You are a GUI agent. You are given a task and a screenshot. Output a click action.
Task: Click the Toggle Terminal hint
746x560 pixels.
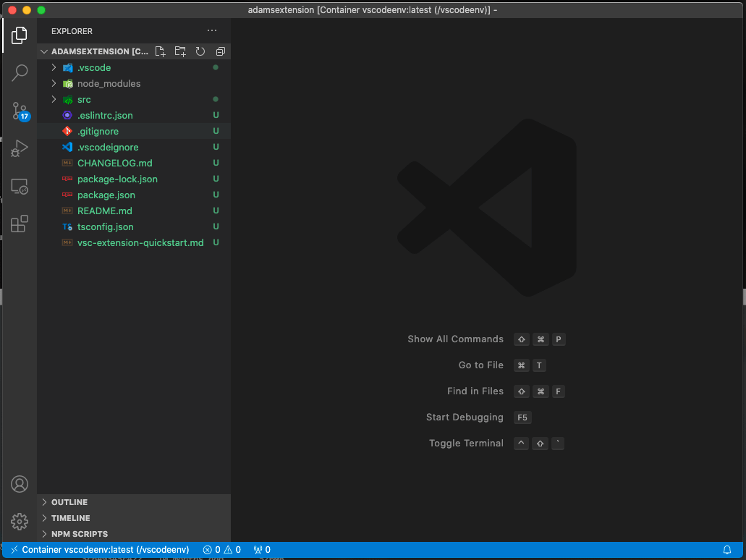[466, 444]
